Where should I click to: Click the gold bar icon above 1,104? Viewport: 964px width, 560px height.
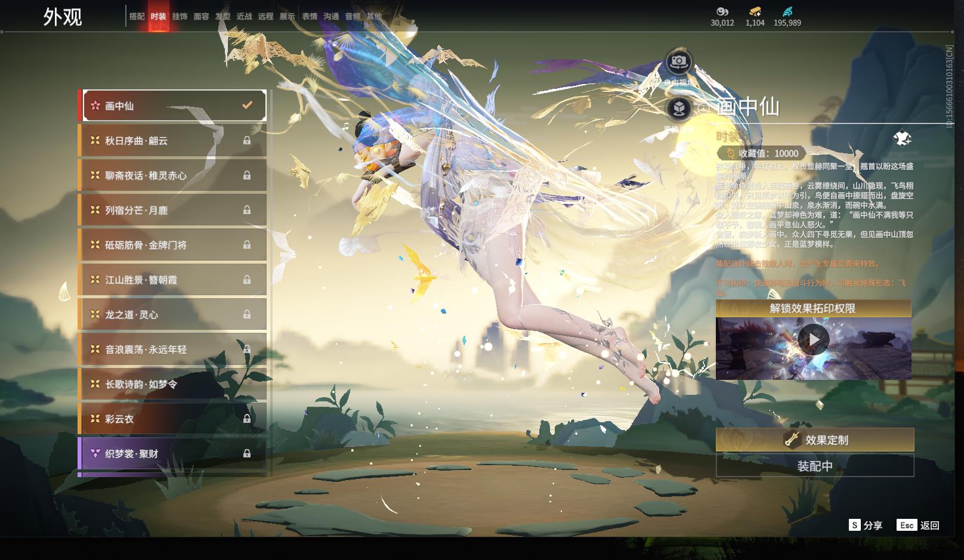click(755, 11)
